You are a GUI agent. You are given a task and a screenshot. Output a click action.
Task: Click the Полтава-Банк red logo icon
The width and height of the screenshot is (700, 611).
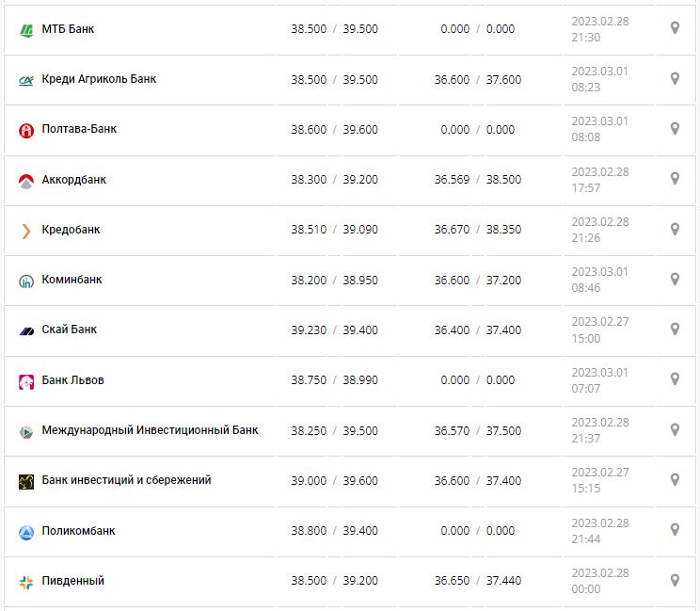tap(26, 130)
